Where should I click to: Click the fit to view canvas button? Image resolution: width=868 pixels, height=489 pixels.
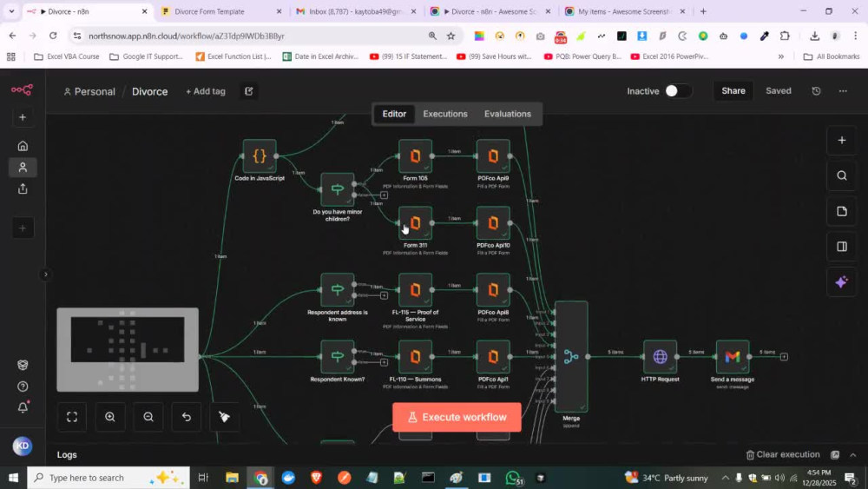pos(72,417)
